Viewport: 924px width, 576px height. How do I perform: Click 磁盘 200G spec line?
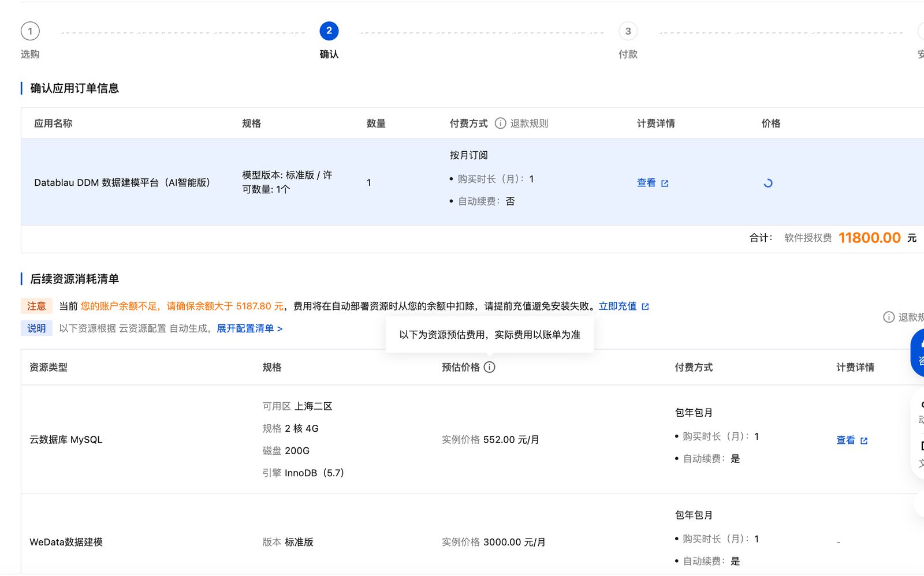(286, 451)
